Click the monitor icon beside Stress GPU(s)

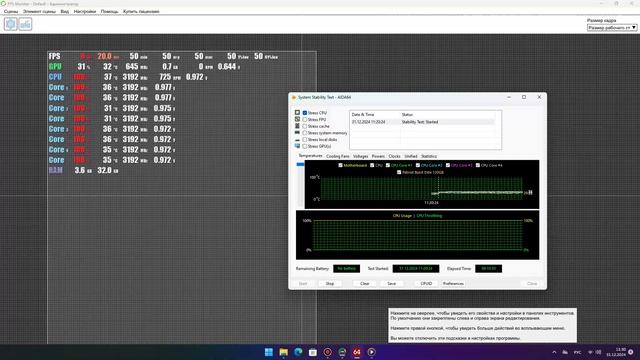(x=297, y=146)
